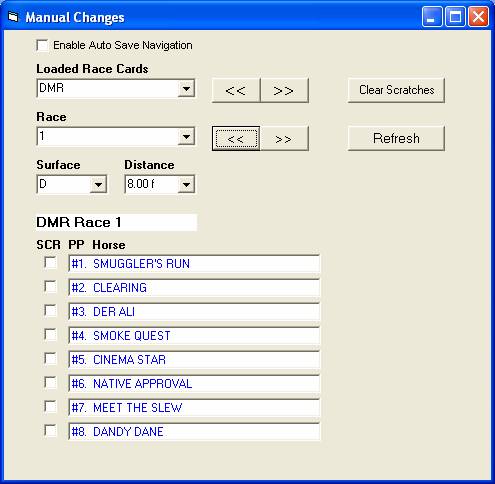Screen dimensions: 495x484
Task: Toggle scratch checkbox for Smoke Quest
Action: pos(50,334)
